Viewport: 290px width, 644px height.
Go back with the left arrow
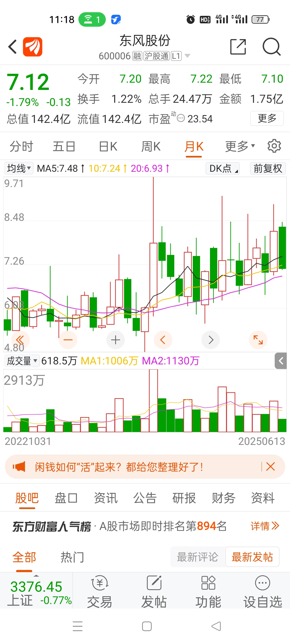tap(12, 47)
